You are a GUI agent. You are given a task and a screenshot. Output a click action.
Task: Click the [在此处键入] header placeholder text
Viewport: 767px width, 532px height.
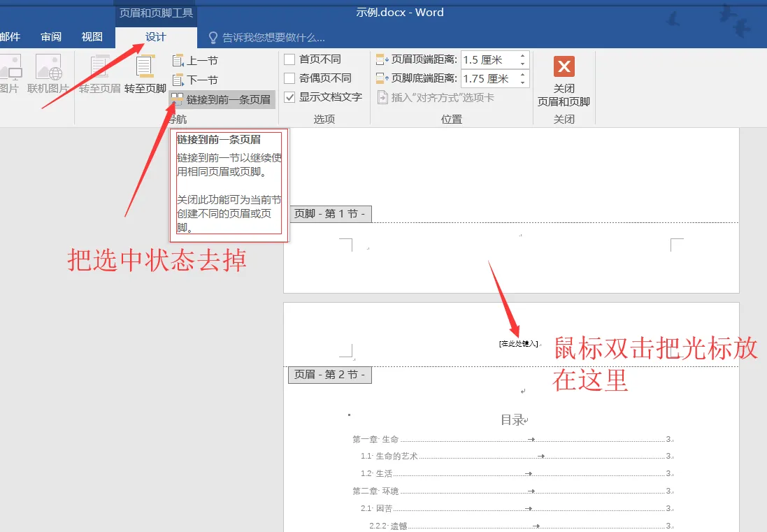(x=518, y=343)
